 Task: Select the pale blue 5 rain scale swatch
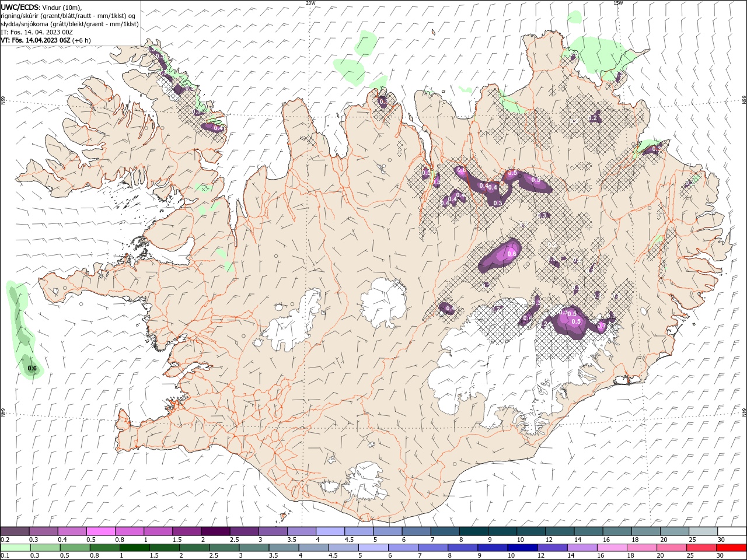373,548
